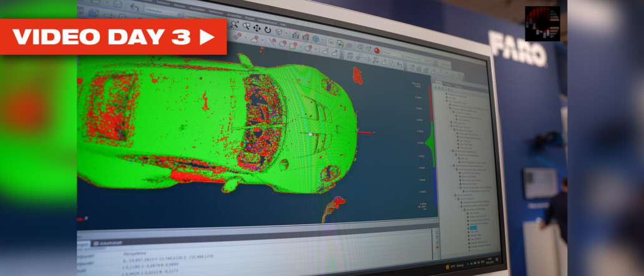
Task: Click the blue 3D cube view icon
Action: 316,39
